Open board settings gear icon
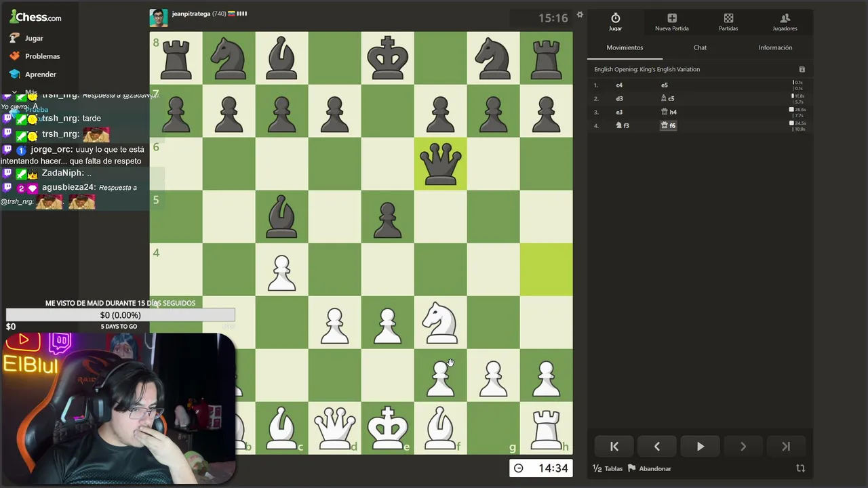868x488 pixels. [580, 14]
